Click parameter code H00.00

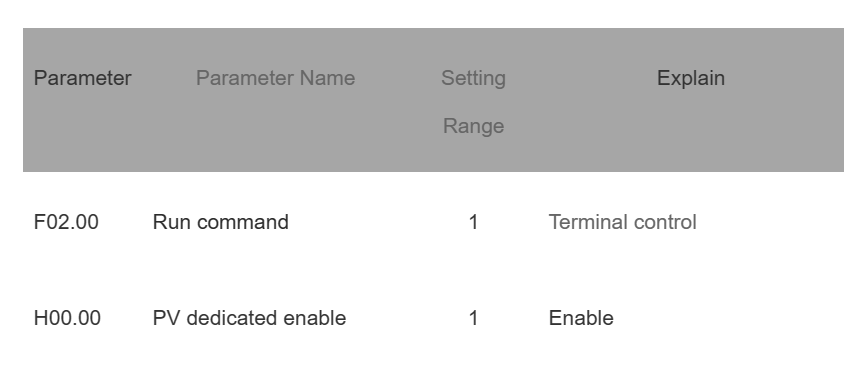(67, 318)
